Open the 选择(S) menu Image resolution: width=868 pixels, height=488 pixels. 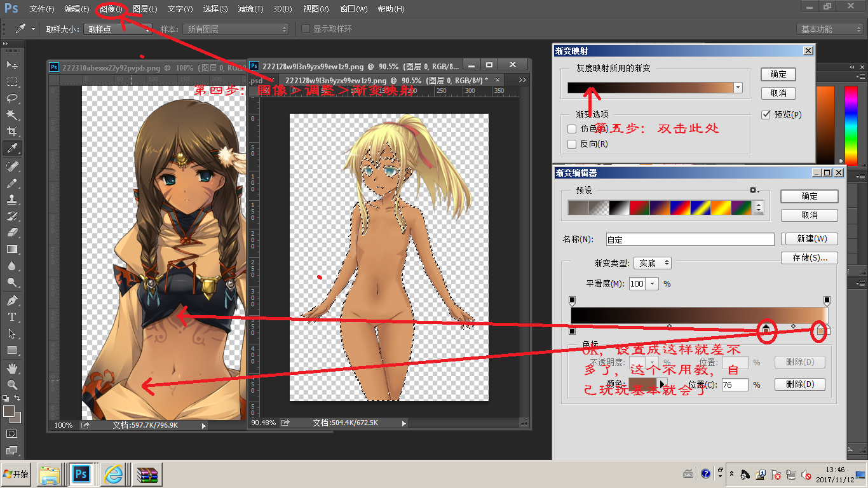click(x=215, y=9)
